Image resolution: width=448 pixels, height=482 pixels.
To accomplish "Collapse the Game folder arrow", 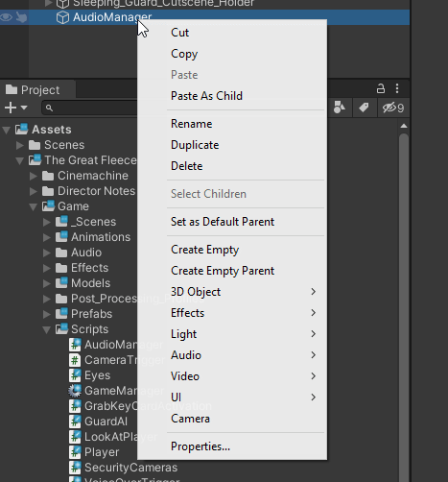I will point(34,206).
